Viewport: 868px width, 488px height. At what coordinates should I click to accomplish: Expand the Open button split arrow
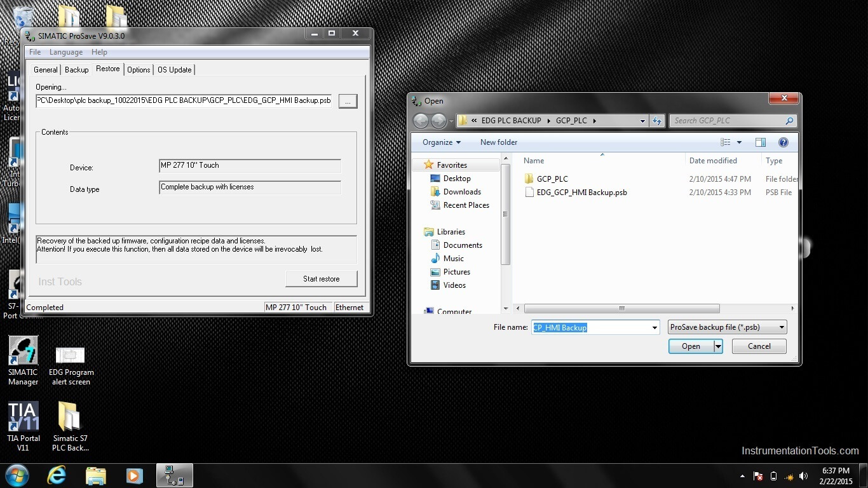pyautogui.click(x=718, y=346)
